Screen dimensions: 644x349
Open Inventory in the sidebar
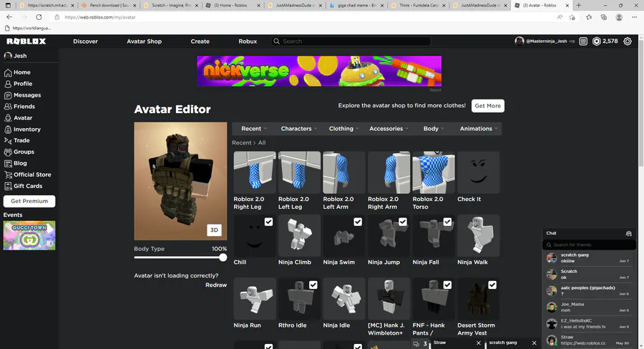[22, 129]
